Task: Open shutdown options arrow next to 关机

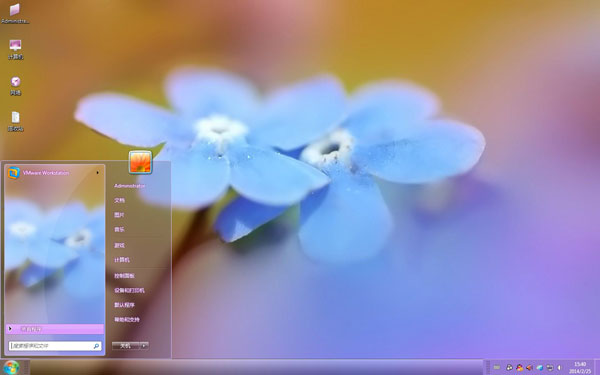Action: pyautogui.click(x=144, y=346)
